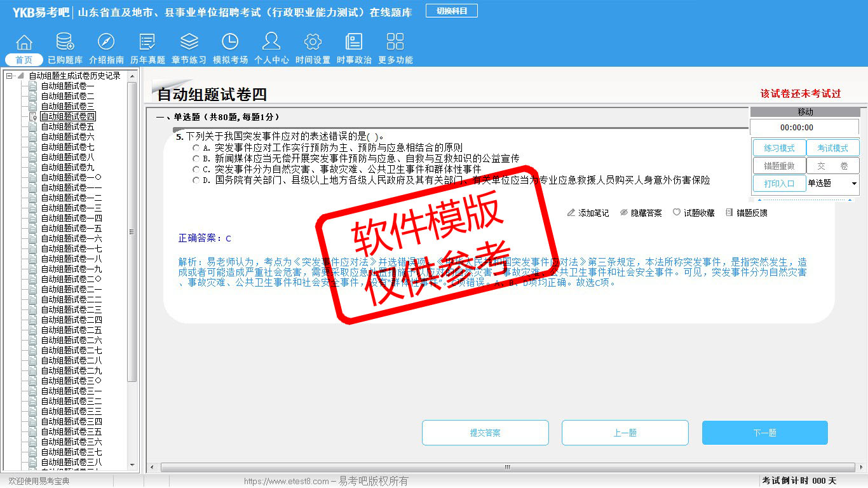This screenshot has height=488, width=868.
Task: Select answer option D radio button
Action: [196, 180]
